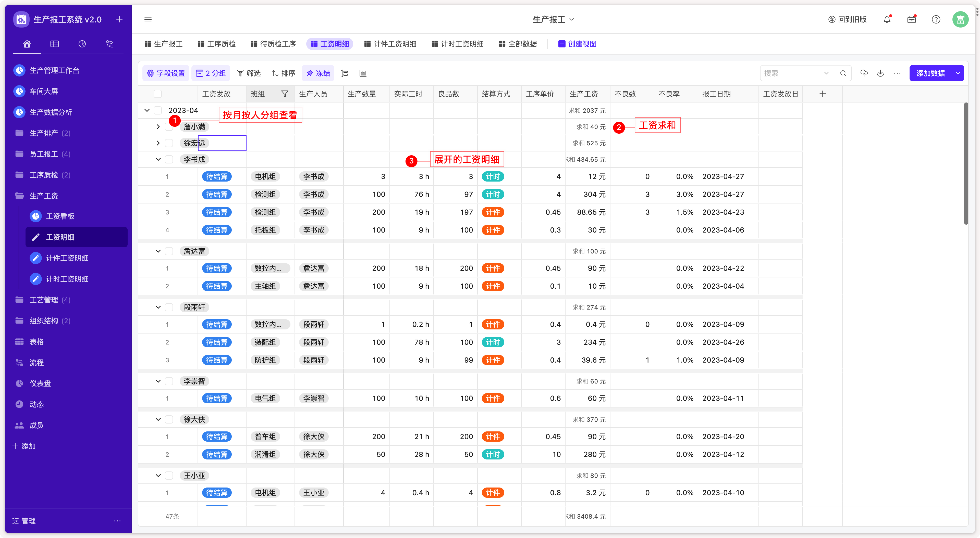The height and width of the screenshot is (538, 980).
Task: Check the 徐宏远 group checkbox
Action: [x=169, y=143]
